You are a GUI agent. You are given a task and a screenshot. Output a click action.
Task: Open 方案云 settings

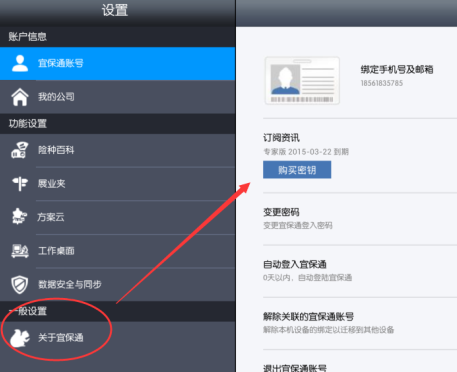(x=117, y=217)
